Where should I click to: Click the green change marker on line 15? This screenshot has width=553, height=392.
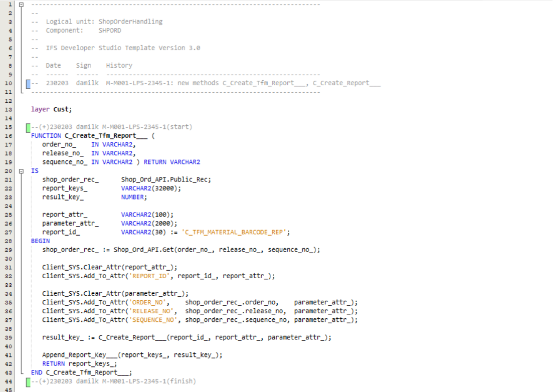click(x=28, y=127)
